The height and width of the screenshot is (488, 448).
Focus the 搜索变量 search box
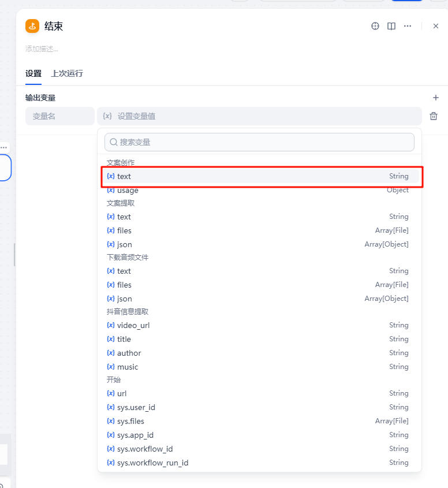[x=259, y=142]
